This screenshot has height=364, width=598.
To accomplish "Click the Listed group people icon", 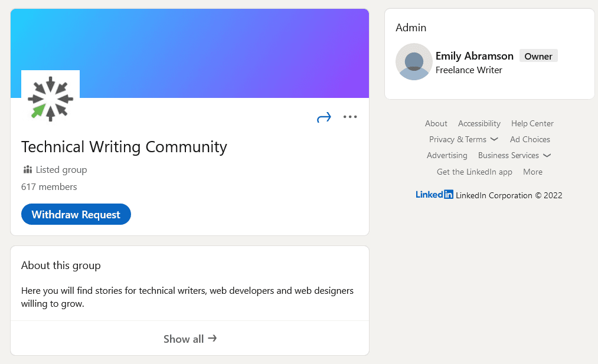I will click(27, 170).
